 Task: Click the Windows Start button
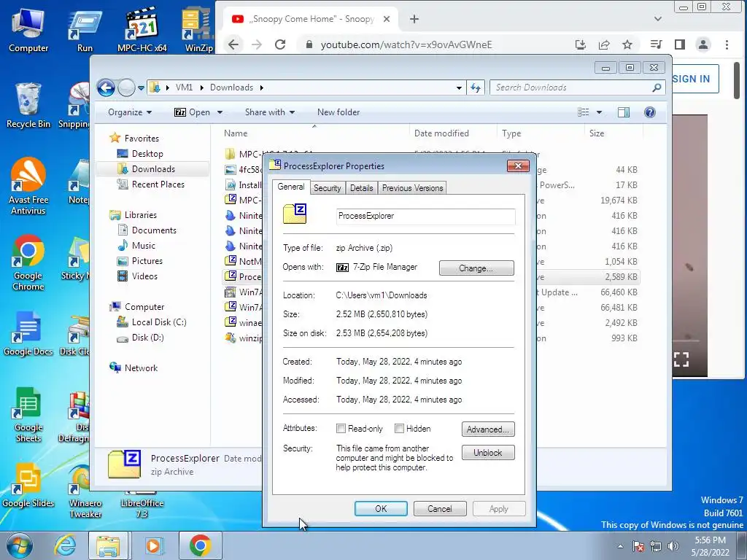(x=19, y=545)
